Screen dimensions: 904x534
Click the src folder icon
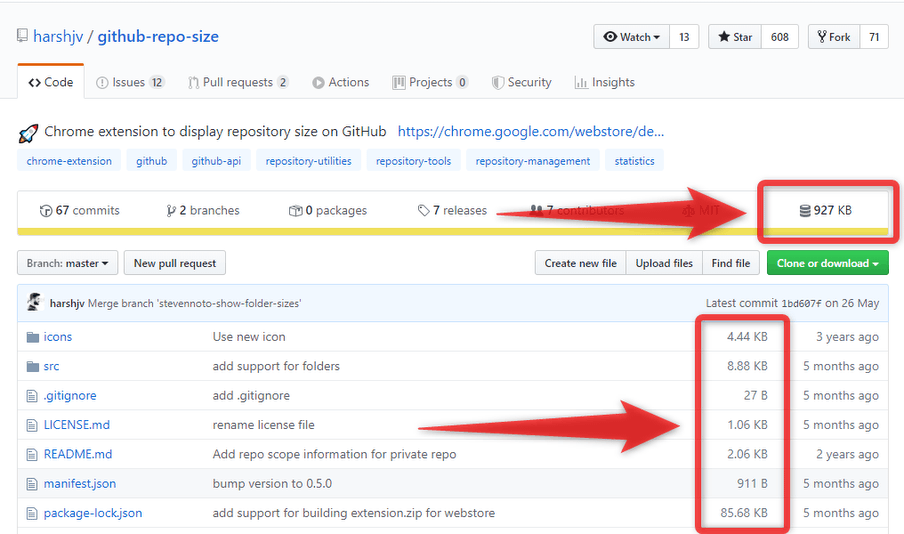(32, 366)
